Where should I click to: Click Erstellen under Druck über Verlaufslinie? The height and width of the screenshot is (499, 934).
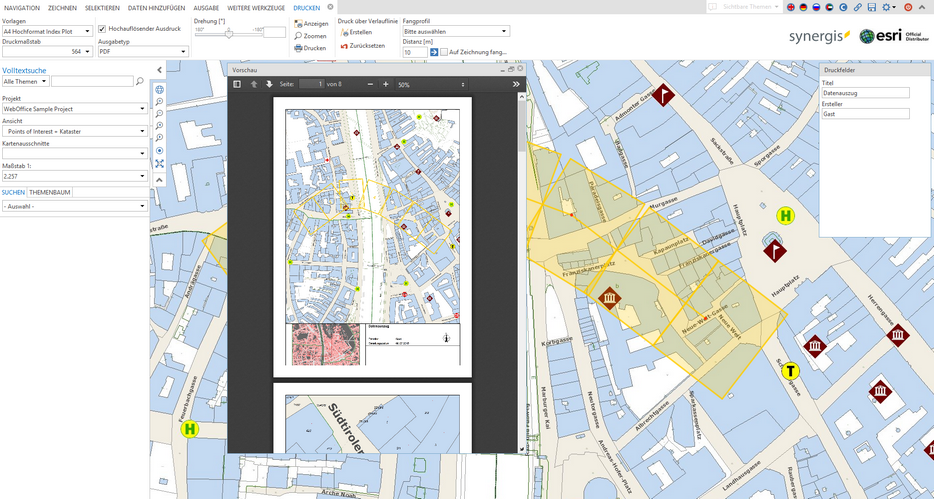coord(356,32)
